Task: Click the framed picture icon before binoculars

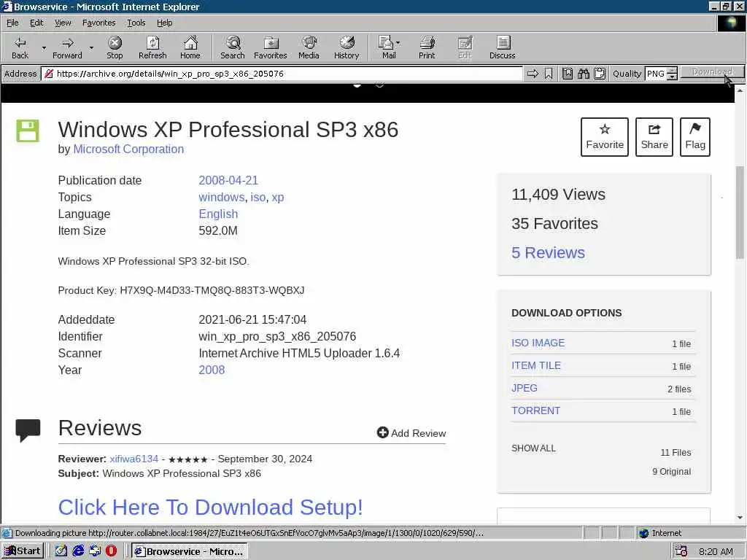Action: [567, 74]
